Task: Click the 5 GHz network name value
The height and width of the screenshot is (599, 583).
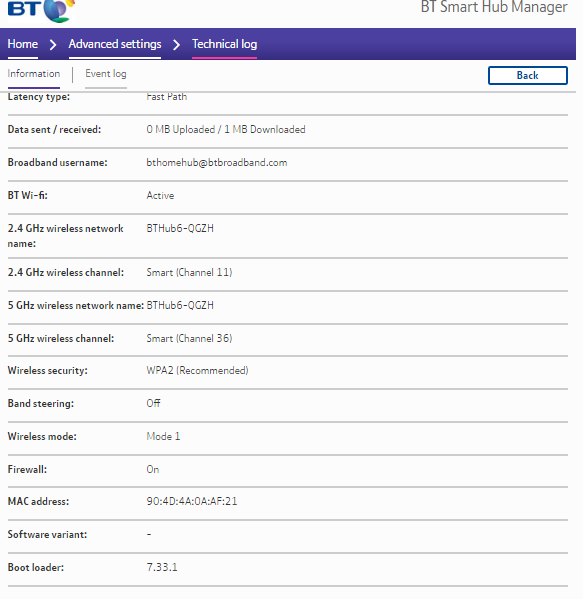Action: coord(180,306)
